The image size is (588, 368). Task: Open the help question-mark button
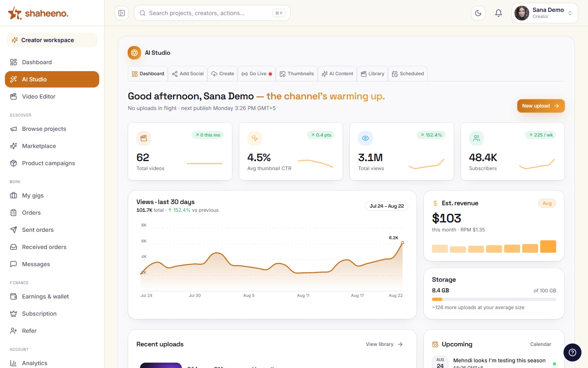pyautogui.click(x=572, y=352)
